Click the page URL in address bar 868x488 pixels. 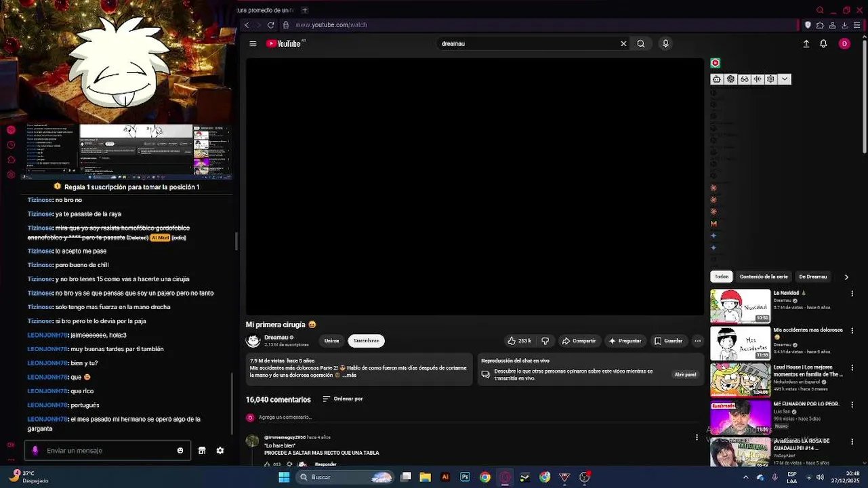coord(331,25)
